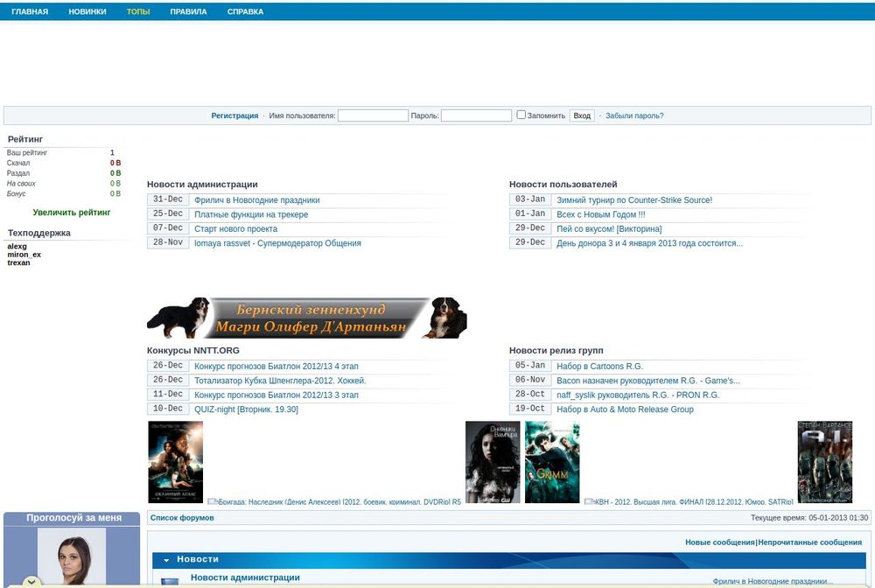
Task: Click the Регистрация link
Action: [x=234, y=115]
